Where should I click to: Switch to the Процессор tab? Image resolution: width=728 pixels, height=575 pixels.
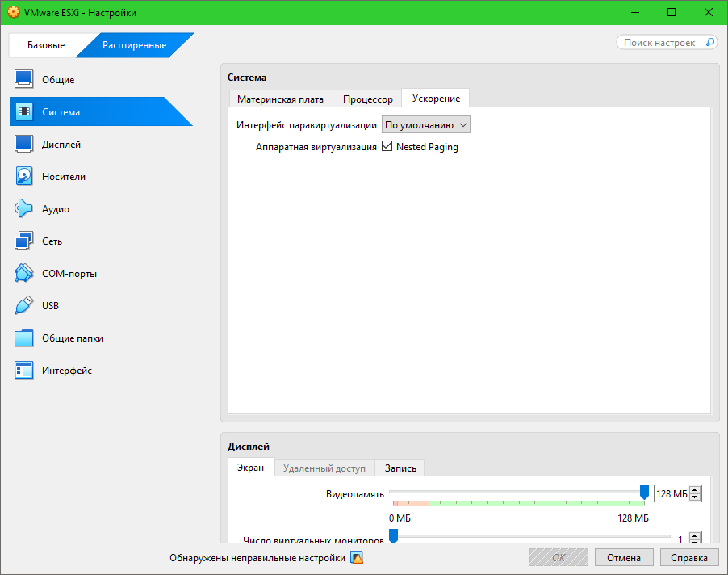[x=367, y=99]
